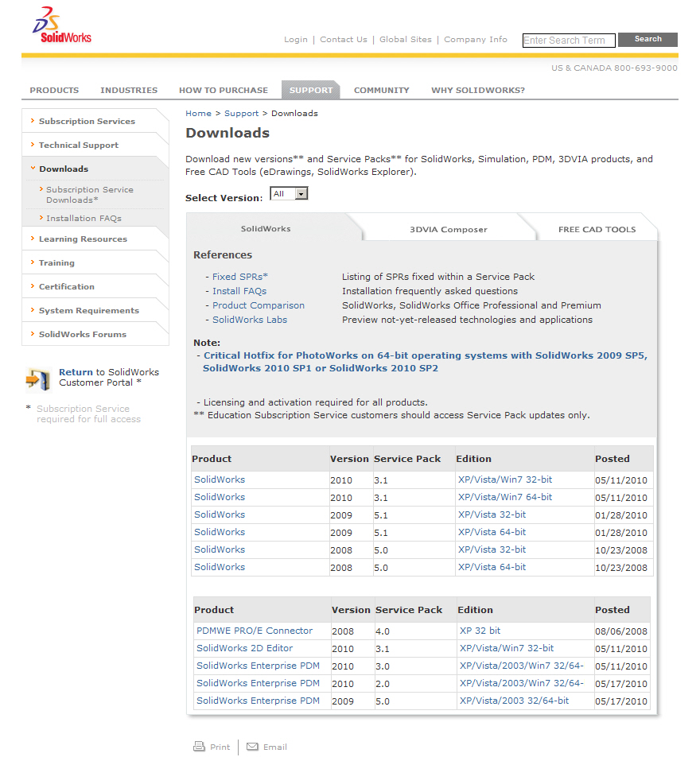Image resolution: width=700 pixels, height=761 pixels.
Task: Select the Support navigation tab
Action: pos(311,91)
